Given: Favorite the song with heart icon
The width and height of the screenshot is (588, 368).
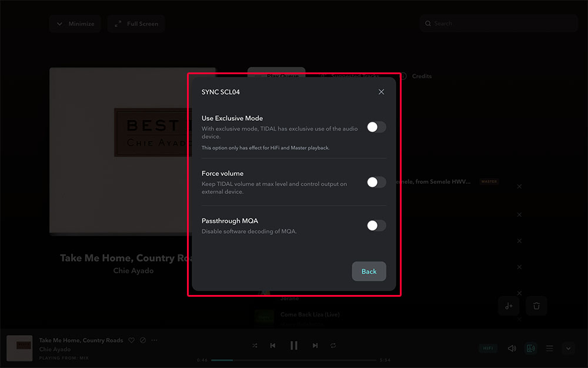Looking at the screenshot, I should tap(132, 340).
